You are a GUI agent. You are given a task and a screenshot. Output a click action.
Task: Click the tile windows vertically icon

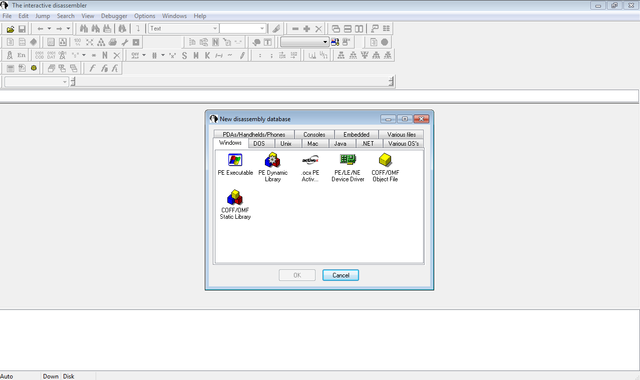pos(359,29)
